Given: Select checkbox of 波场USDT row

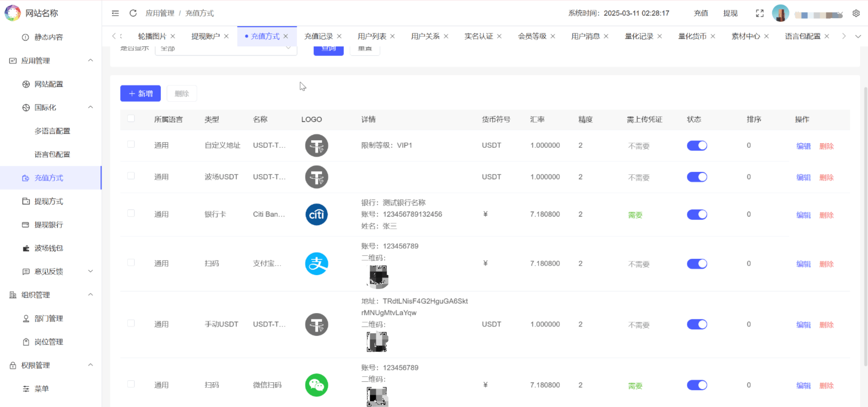Looking at the screenshot, I should (131, 176).
